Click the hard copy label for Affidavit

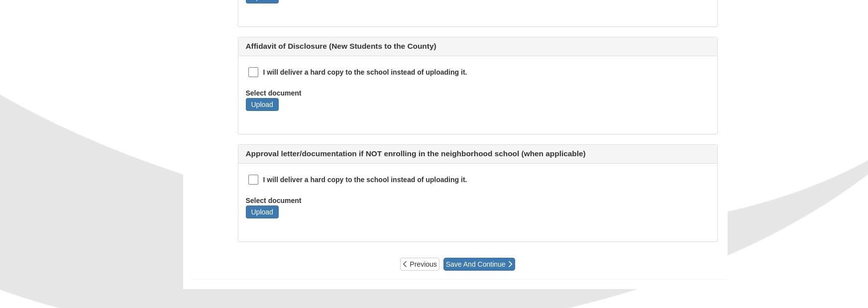365,72
